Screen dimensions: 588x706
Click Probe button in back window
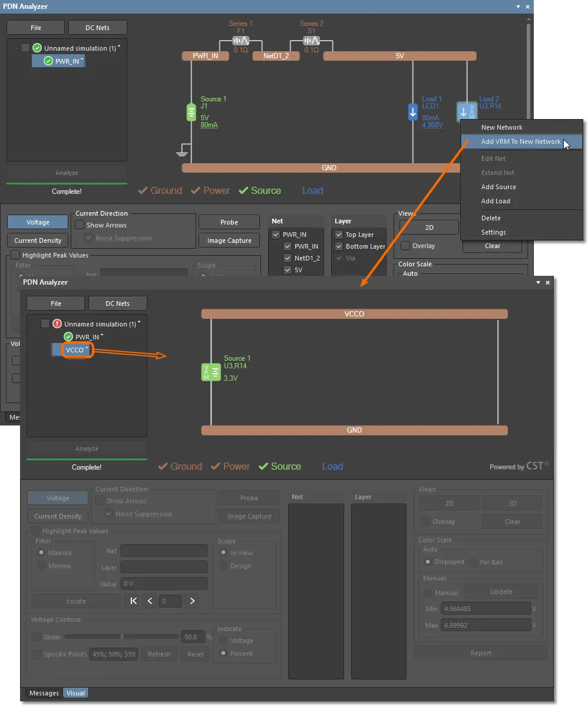[229, 222]
